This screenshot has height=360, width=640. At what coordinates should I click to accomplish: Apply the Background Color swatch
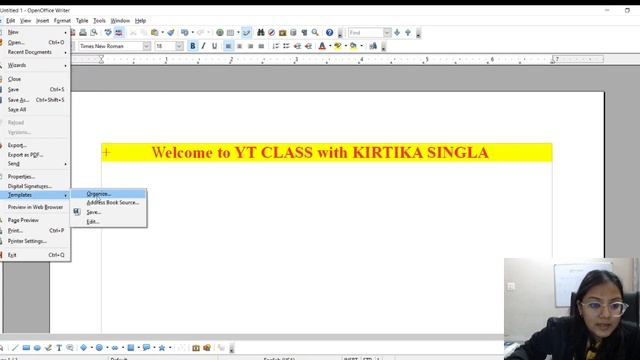353,46
